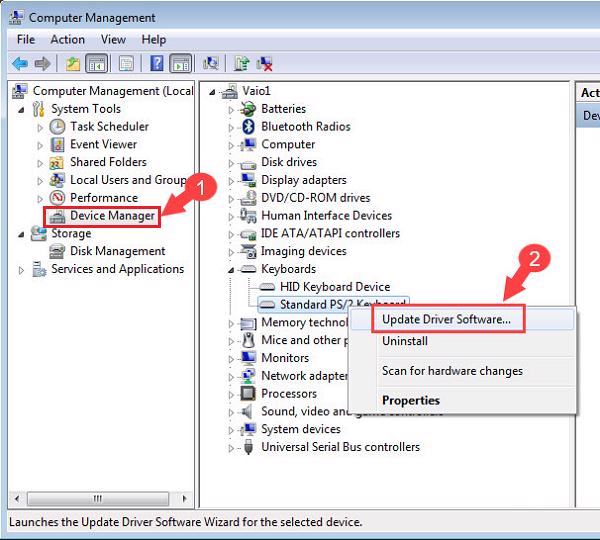Viewport: 600px width, 540px height.
Task: Open the Action menu
Action: click(x=68, y=39)
